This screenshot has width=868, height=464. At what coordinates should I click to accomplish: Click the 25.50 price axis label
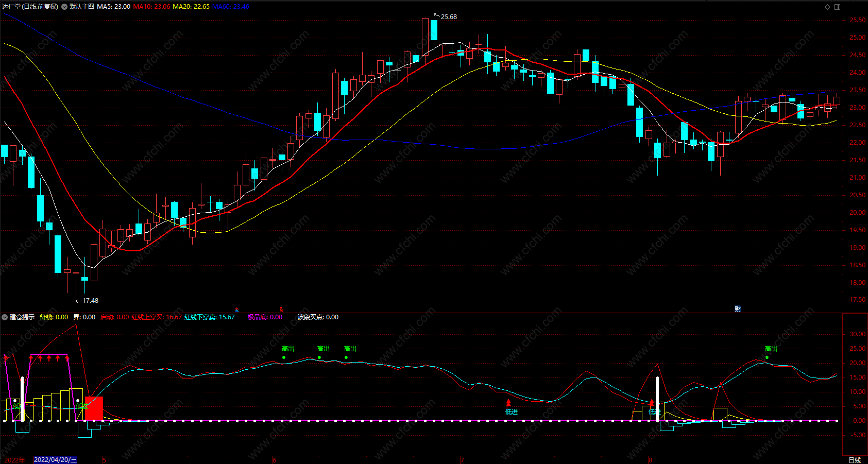(857, 20)
